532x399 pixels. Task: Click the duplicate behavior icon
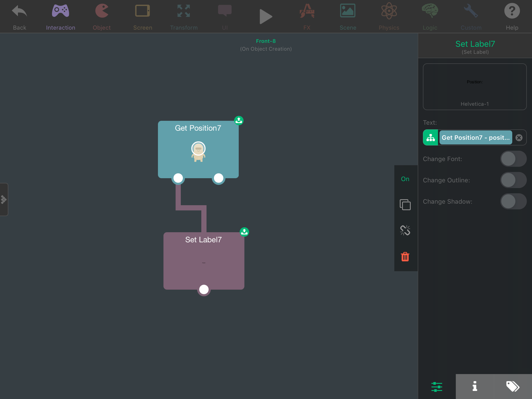[405, 205]
